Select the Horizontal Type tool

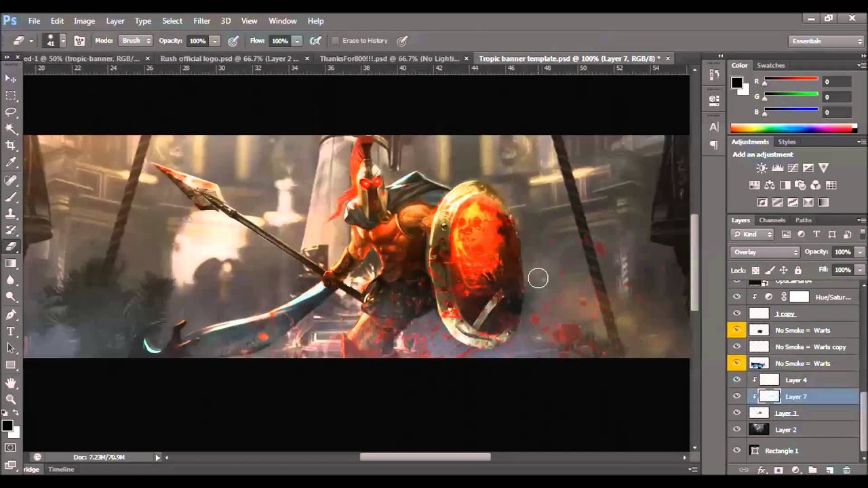point(11,331)
